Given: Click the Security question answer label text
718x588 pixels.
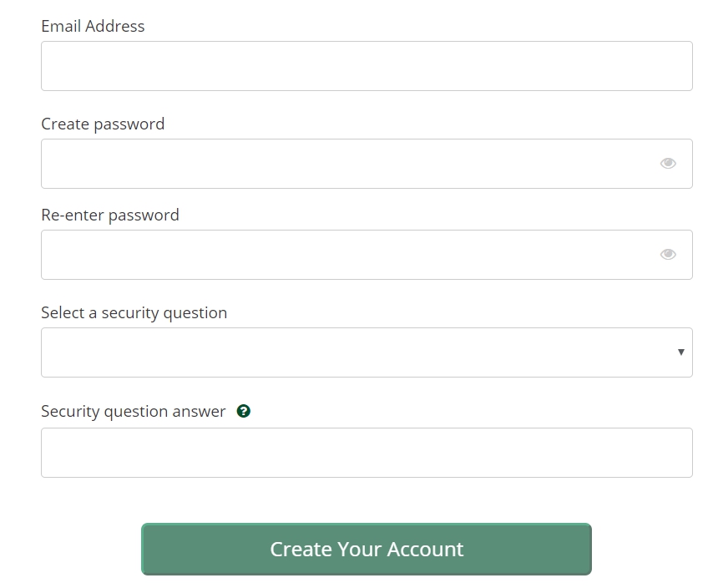Looking at the screenshot, I should coord(133,412).
